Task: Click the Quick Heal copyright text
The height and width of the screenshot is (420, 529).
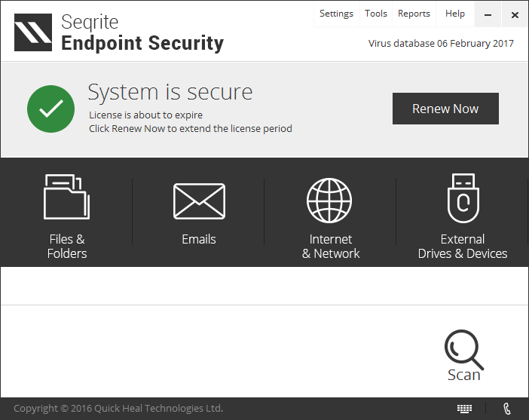Action: click(x=118, y=409)
